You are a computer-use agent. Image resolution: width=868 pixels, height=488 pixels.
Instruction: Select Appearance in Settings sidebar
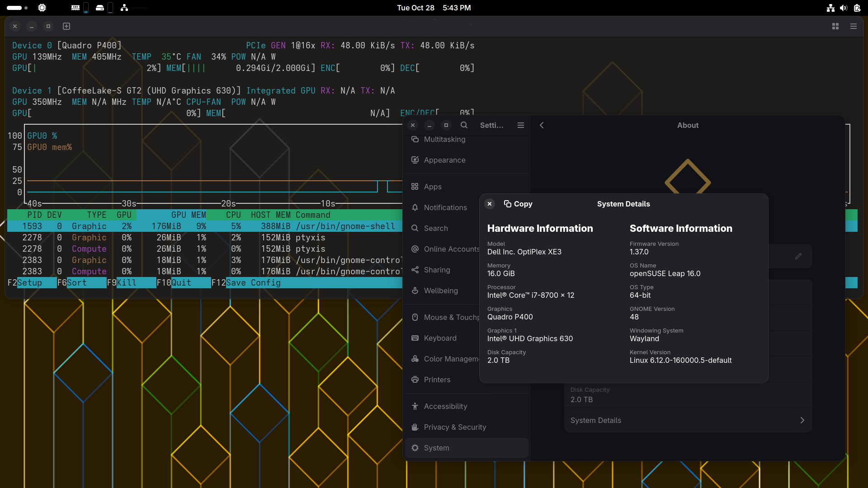(444, 160)
